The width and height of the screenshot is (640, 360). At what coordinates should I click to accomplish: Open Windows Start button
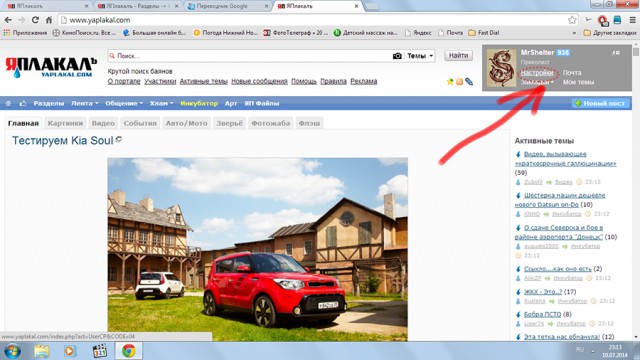pyautogui.click(x=13, y=351)
